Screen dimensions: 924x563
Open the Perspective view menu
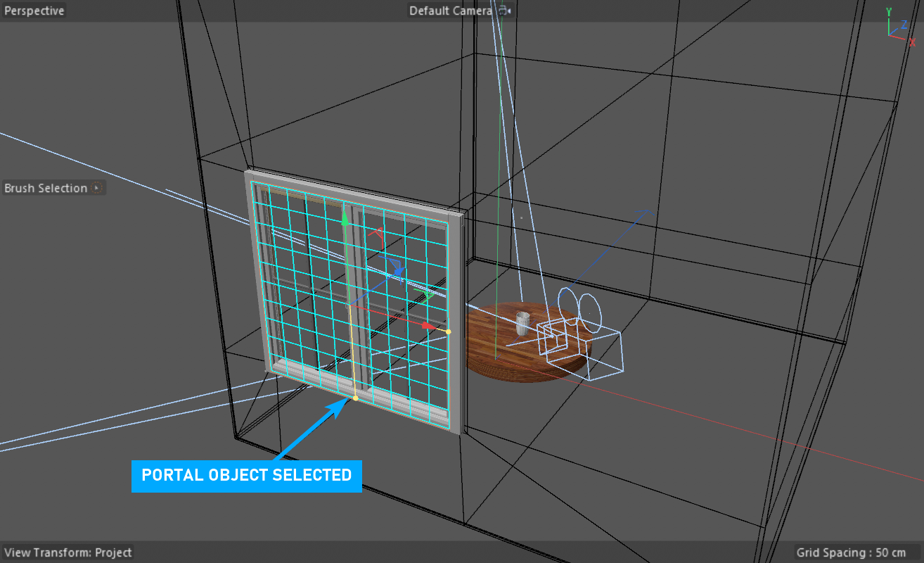34,11
